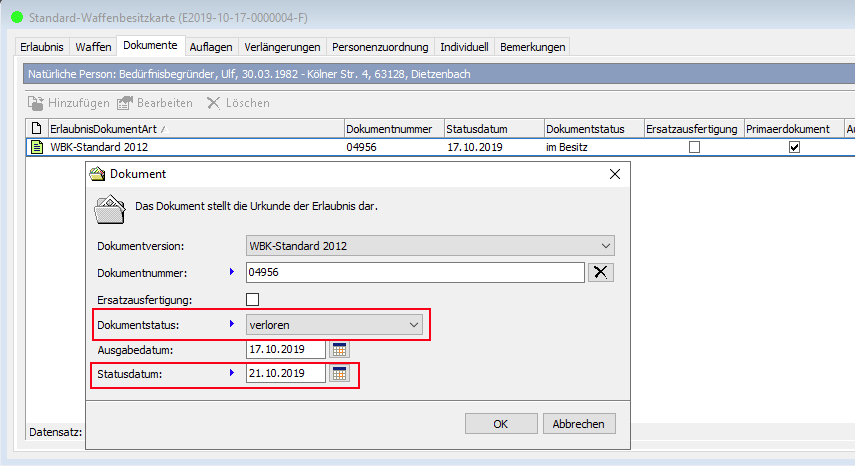Click the Hinzufügen toolbar icon
Screen dimensions: 855x466
click(x=36, y=103)
